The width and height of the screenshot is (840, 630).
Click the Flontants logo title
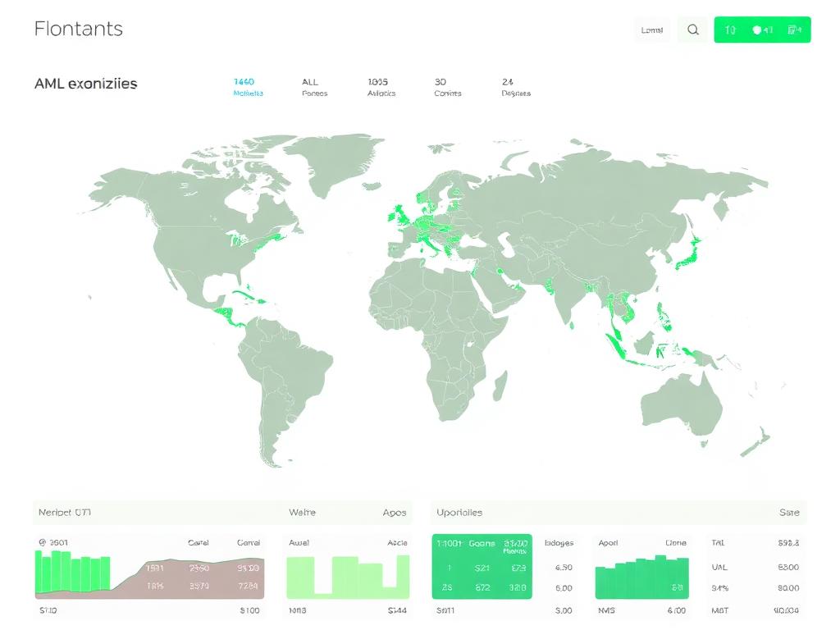point(79,29)
